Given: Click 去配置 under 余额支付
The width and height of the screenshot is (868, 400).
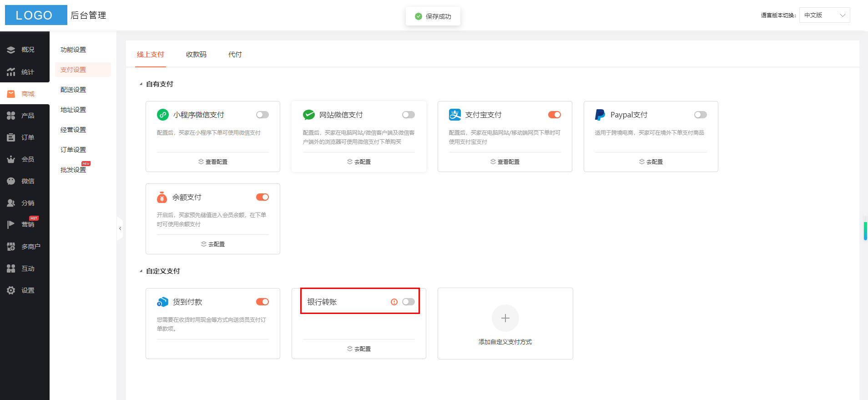Looking at the screenshot, I should 213,244.
